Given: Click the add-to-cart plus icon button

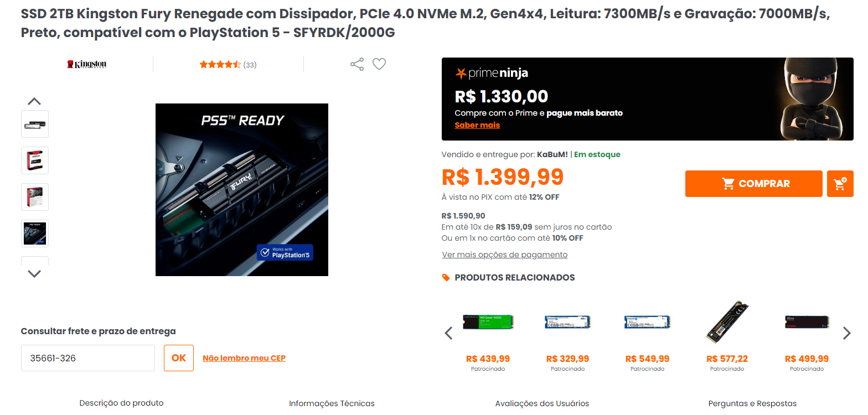Looking at the screenshot, I should pyautogui.click(x=840, y=184).
